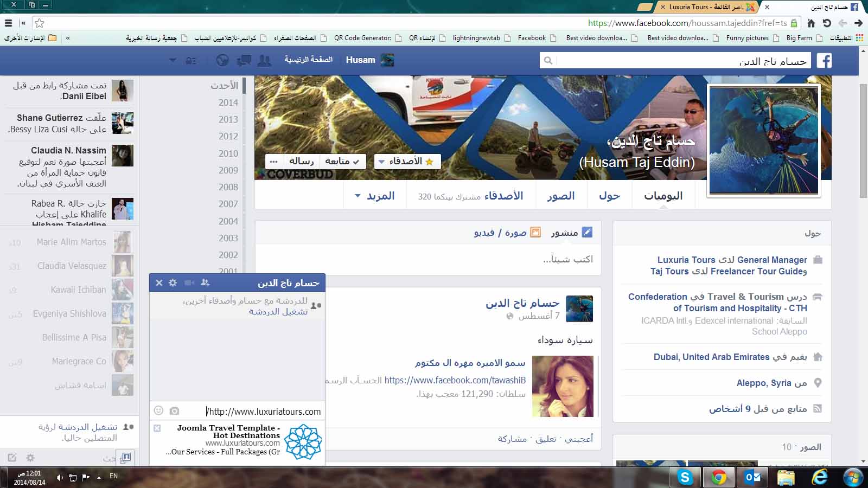Open Outlook from the taskbar
The width and height of the screenshot is (868, 488).
click(x=752, y=477)
